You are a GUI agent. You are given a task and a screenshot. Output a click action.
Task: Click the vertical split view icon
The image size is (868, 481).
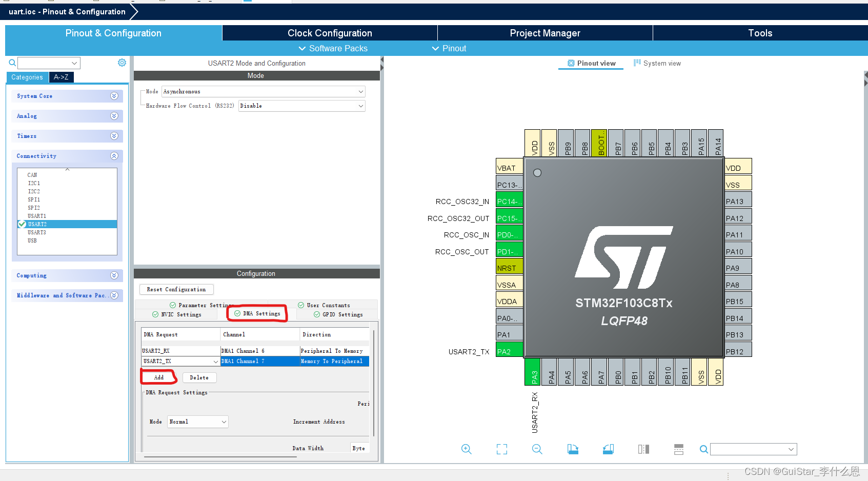(x=643, y=449)
